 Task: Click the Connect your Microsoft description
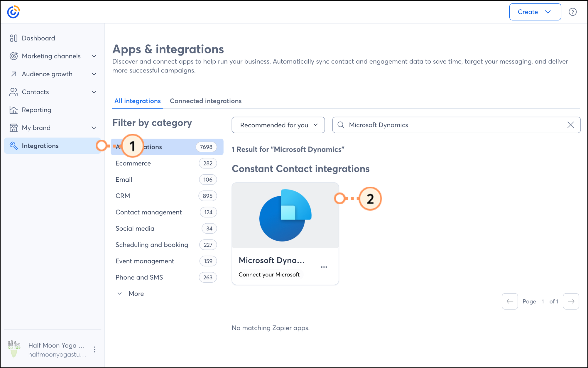[269, 275]
